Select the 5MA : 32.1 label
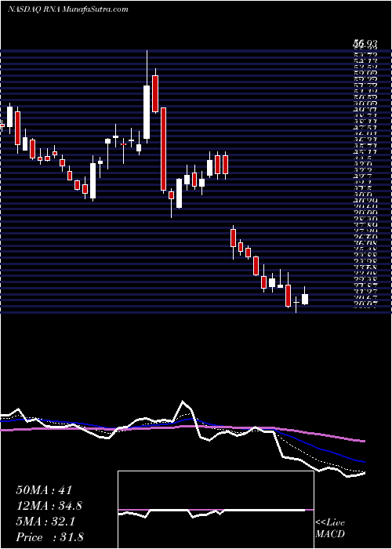This screenshot has height=549, width=392. [46, 522]
